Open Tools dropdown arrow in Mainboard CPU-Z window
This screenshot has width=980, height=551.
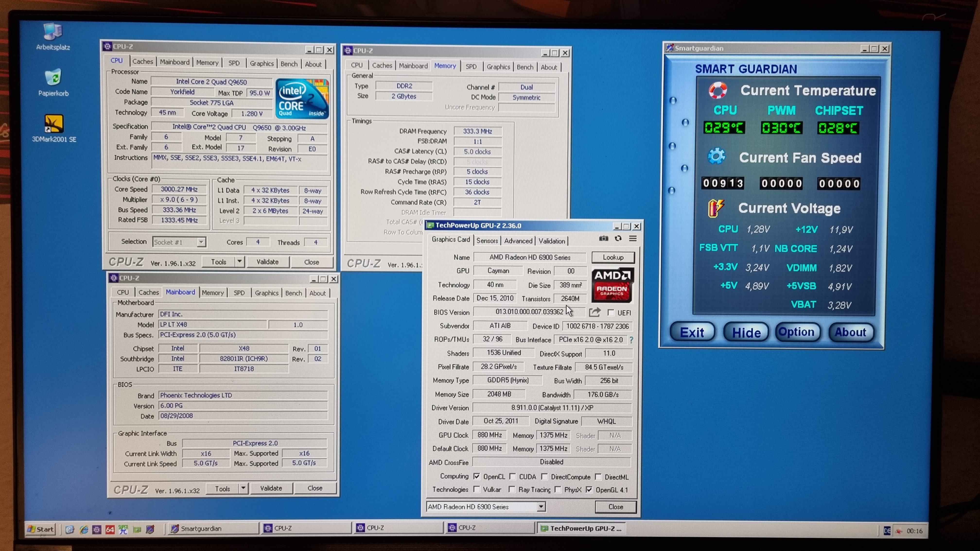pos(243,488)
